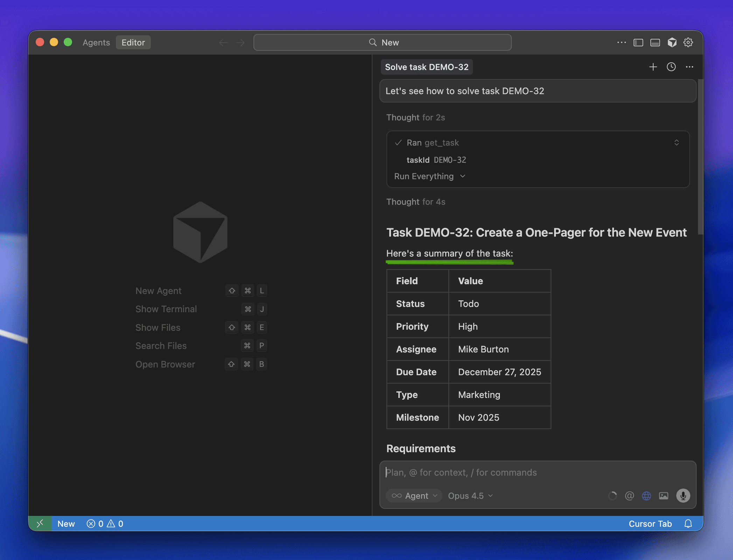Click the @ mention context icon
The height and width of the screenshot is (560, 733).
tap(629, 496)
